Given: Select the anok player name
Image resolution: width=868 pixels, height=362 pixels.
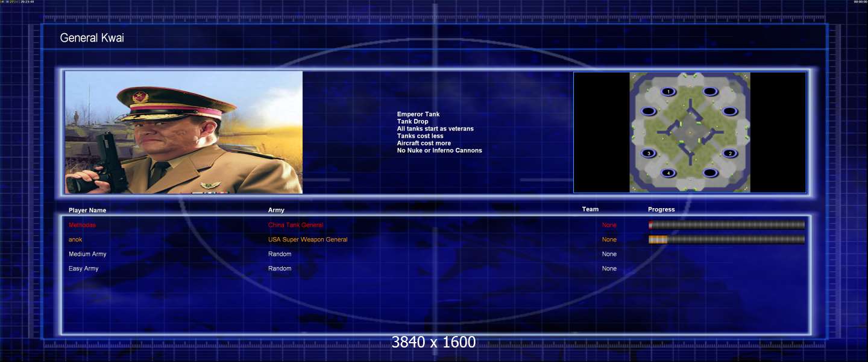Looking at the screenshot, I should point(75,240).
